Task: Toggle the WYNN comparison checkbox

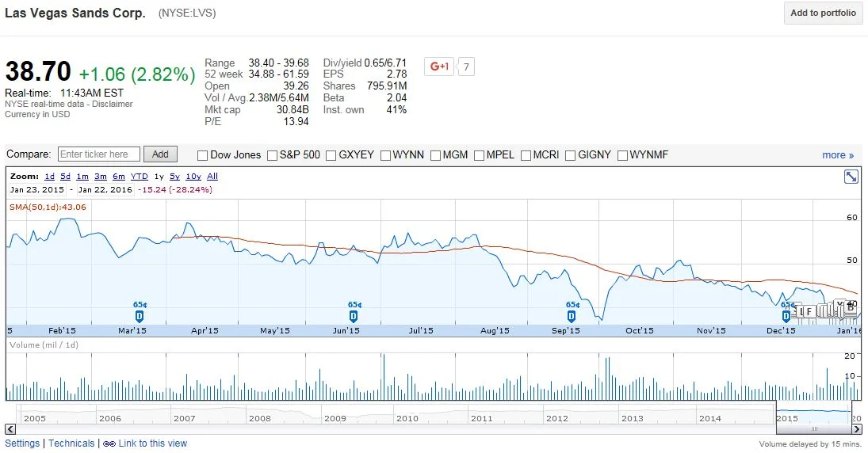Action: point(385,155)
